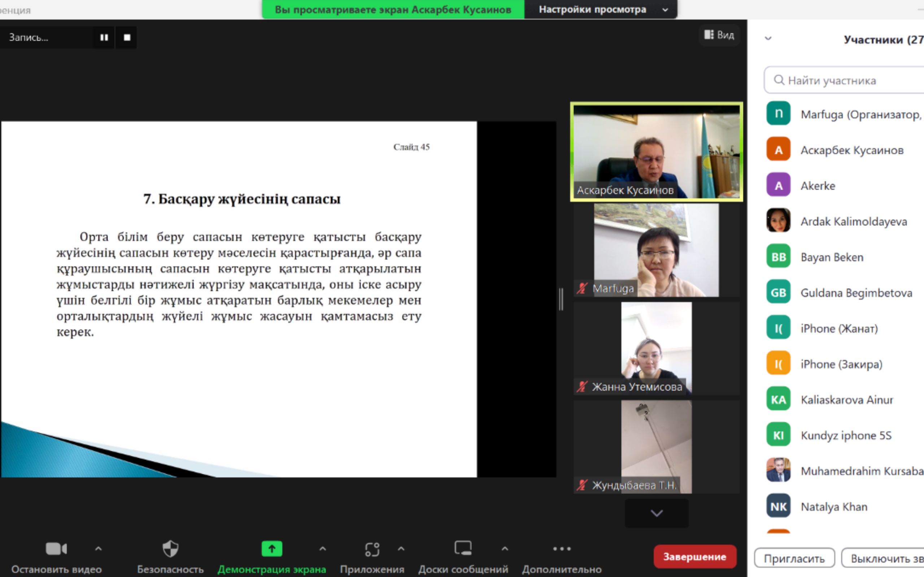Select Аскарбек Кусаинов in participants list
Screen dimensions: 924x577
coord(851,150)
